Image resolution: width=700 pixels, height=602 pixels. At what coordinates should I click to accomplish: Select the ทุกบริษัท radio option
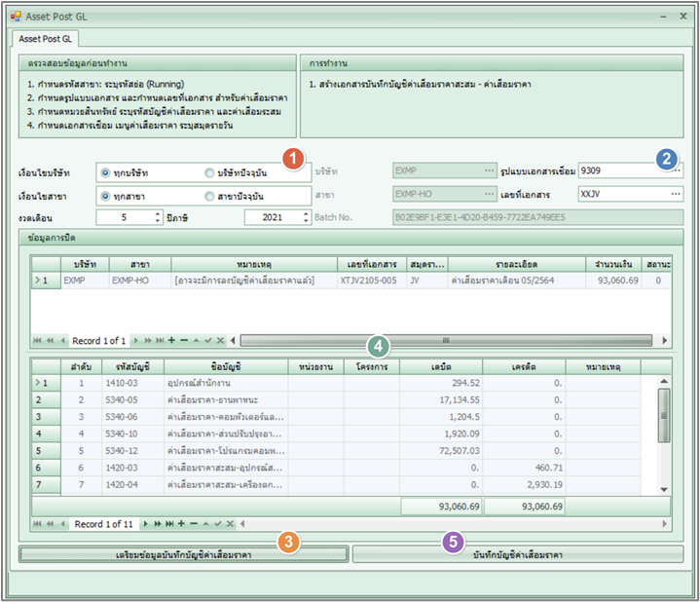pos(105,172)
